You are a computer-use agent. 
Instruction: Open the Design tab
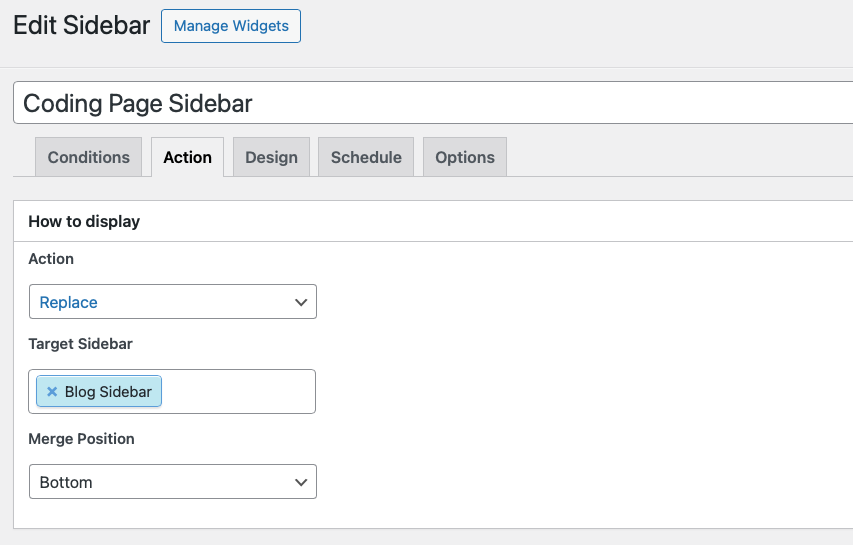tap(271, 157)
